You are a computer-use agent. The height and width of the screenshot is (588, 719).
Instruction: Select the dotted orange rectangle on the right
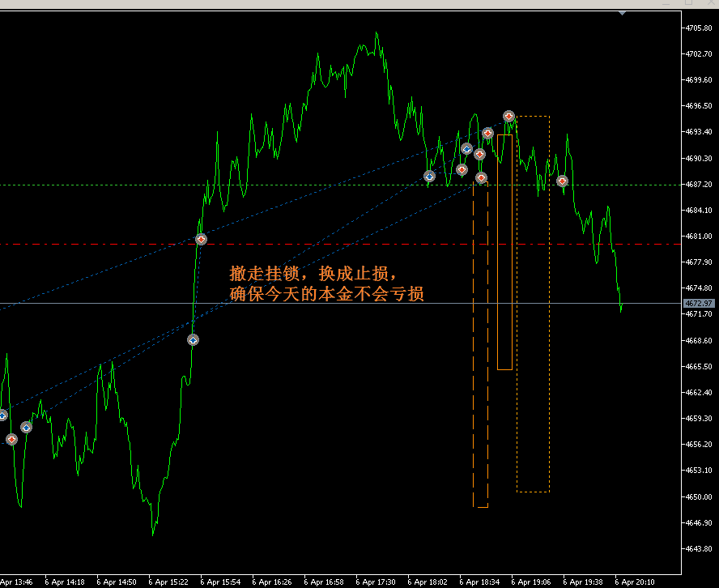coord(549,324)
